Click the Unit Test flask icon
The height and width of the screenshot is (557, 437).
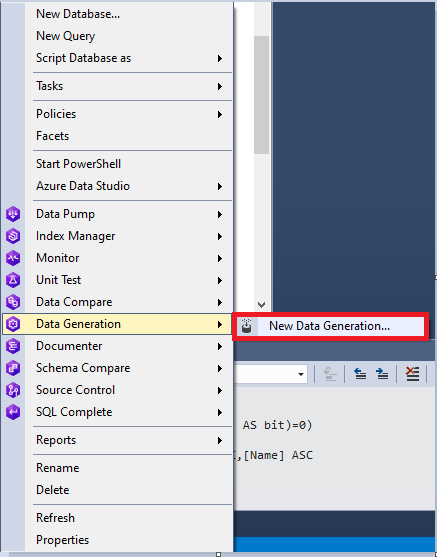click(x=13, y=280)
